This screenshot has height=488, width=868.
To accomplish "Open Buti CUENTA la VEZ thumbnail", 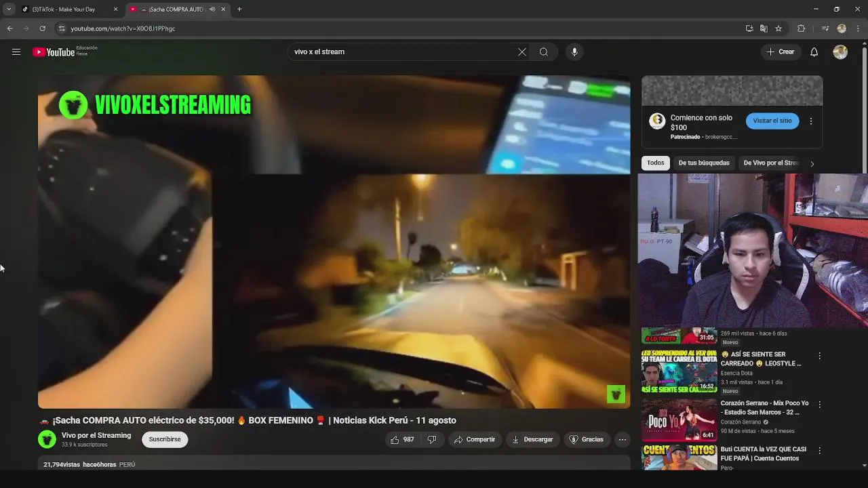I will pos(679,457).
